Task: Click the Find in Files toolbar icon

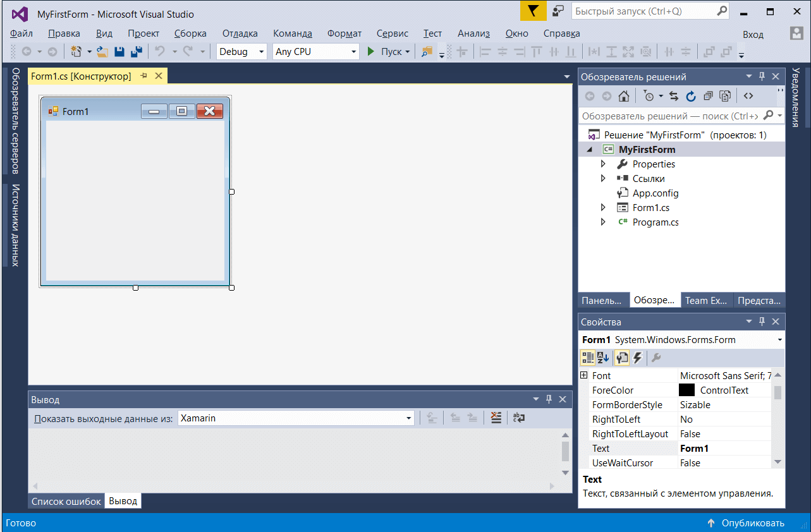Action: pos(427,52)
